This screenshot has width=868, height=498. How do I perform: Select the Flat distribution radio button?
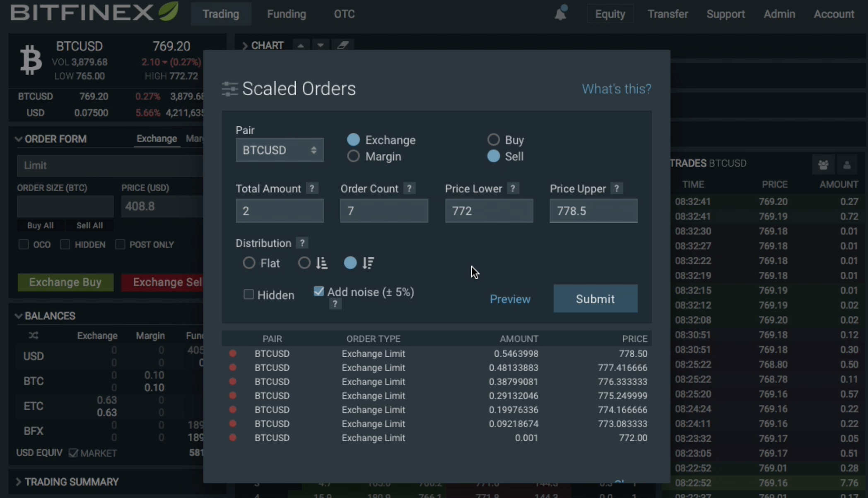(x=249, y=263)
